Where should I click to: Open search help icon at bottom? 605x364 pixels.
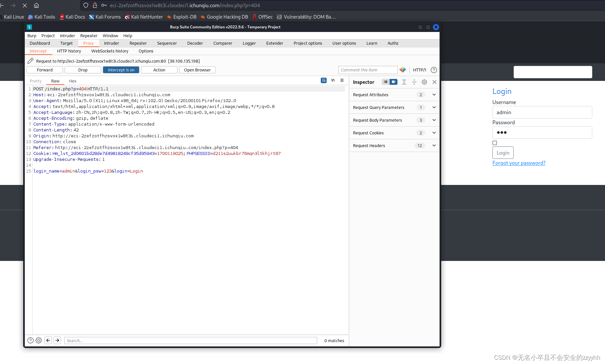coord(30,340)
